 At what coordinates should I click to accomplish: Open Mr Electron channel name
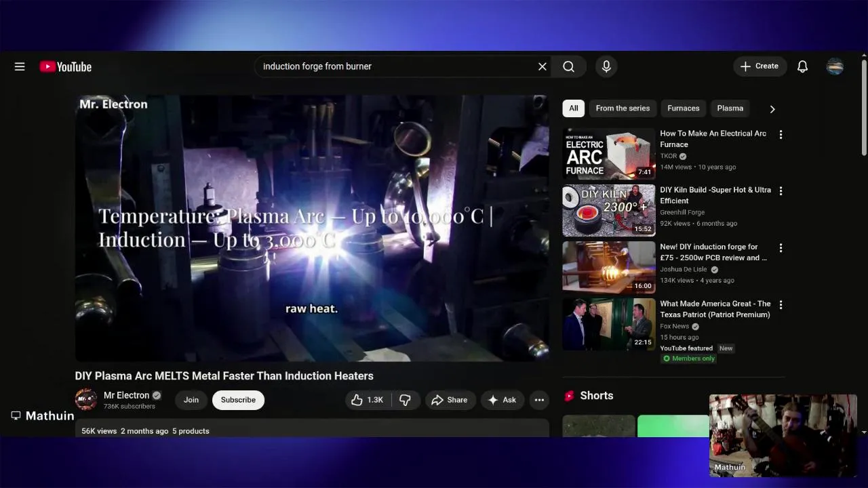pos(126,395)
